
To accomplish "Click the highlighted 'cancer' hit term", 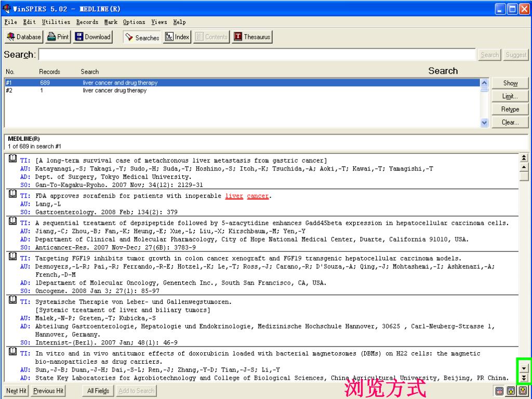I will pyautogui.click(x=258, y=196).
